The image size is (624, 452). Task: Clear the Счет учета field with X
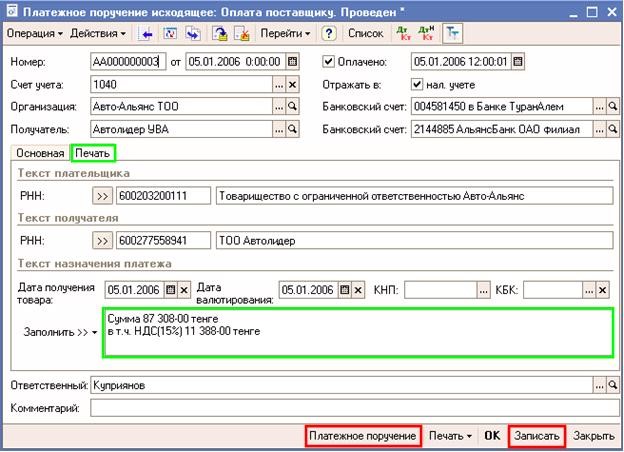[x=293, y=84]
